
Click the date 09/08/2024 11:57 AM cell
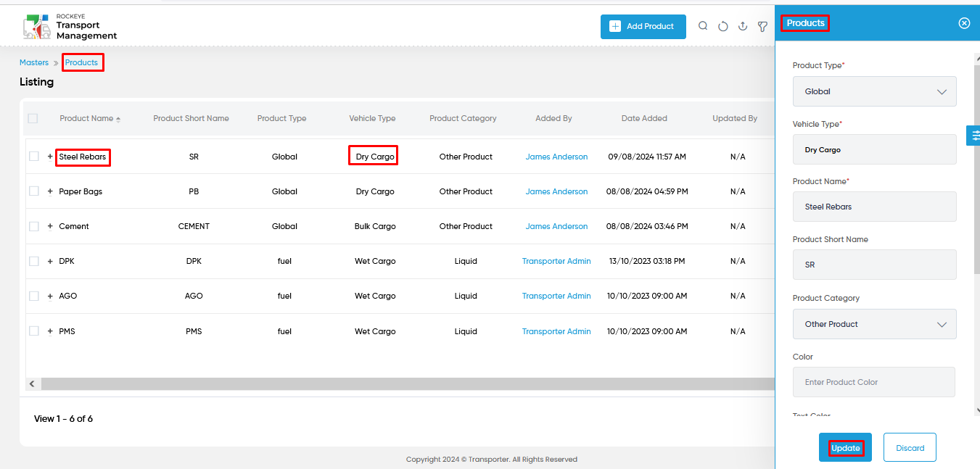(x=647, y=157)
